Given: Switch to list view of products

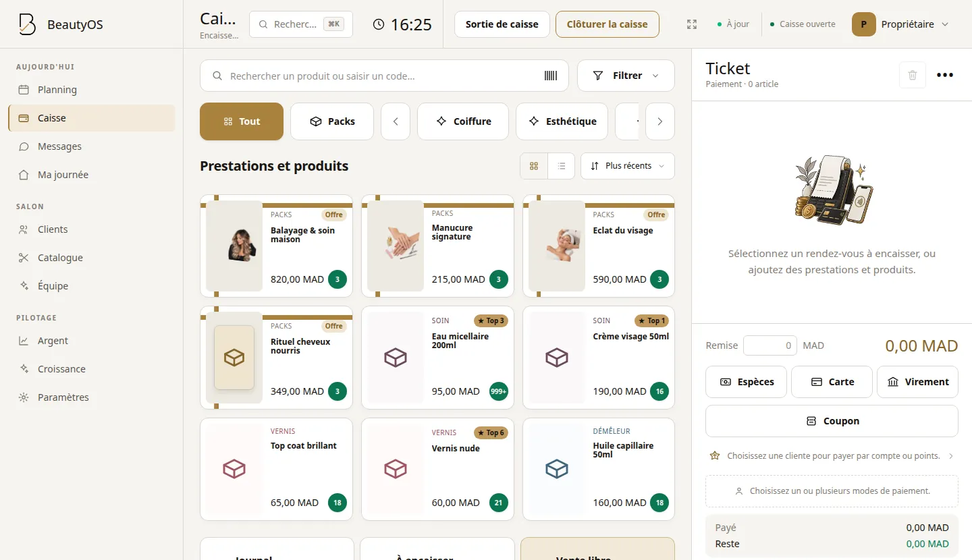Looking at the screenshot, I should pos(561,166).
